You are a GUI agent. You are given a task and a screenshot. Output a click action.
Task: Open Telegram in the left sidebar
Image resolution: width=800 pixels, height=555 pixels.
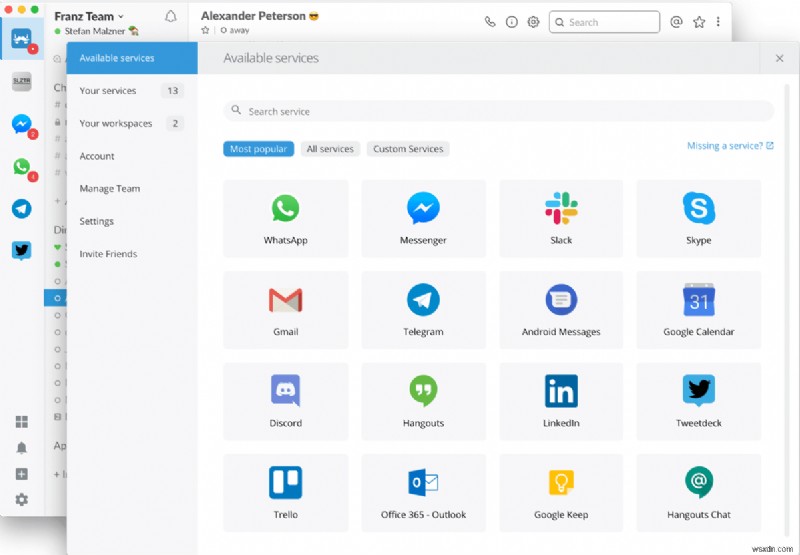(x=21, y=209)
